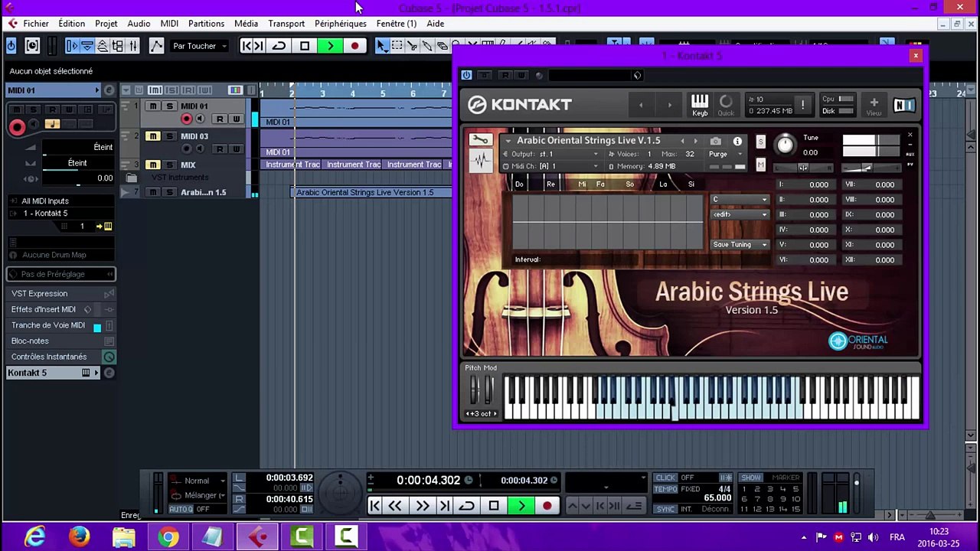Select the Object Selection arrow tool
The width and height of the screenshot is (980, 551).
pos(382,46)
